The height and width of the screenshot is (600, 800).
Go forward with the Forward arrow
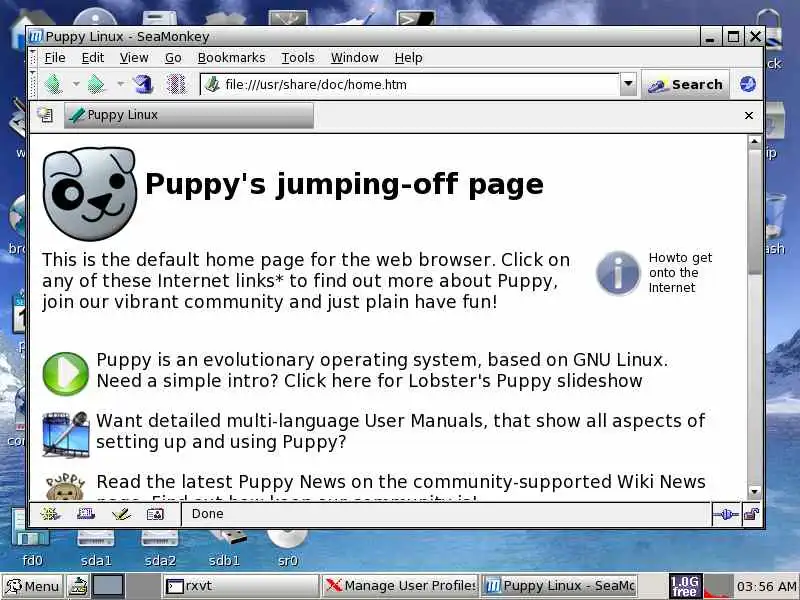click(x=97, y=84)
